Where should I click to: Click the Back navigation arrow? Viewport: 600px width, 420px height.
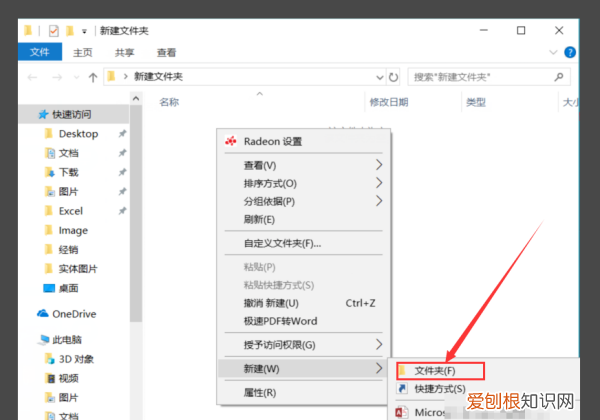pos(32,78)
